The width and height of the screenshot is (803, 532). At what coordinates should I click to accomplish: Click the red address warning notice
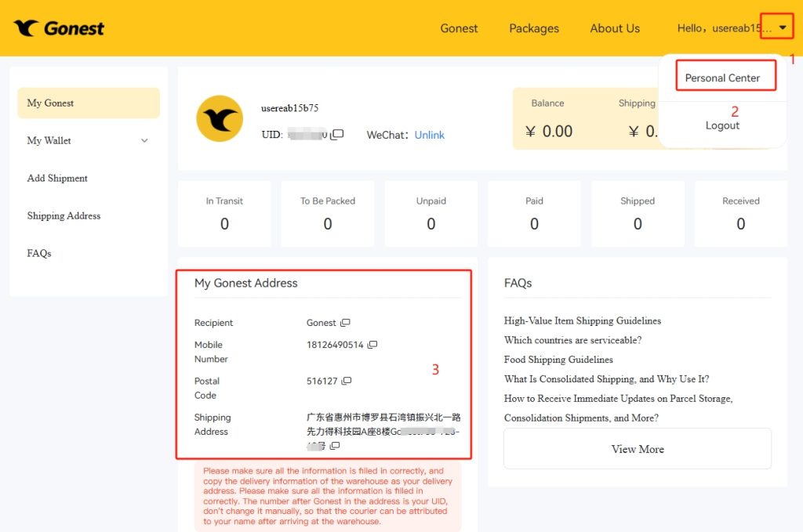(328, 496)
